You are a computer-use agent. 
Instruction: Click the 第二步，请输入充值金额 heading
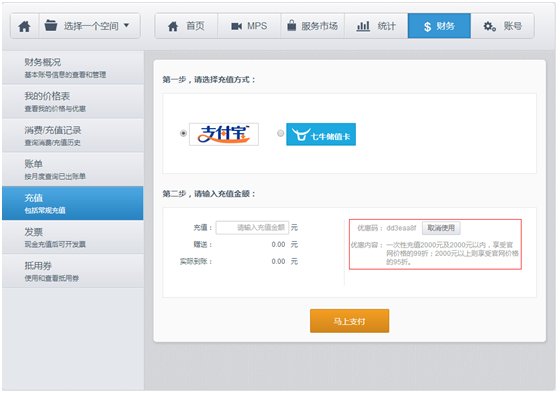(x=209, y=194)
